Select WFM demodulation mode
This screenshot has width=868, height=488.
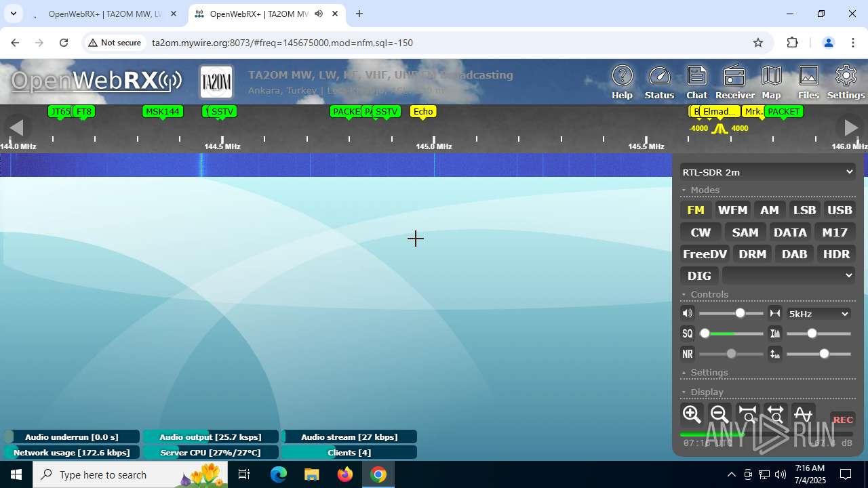(x=732, y=210)
